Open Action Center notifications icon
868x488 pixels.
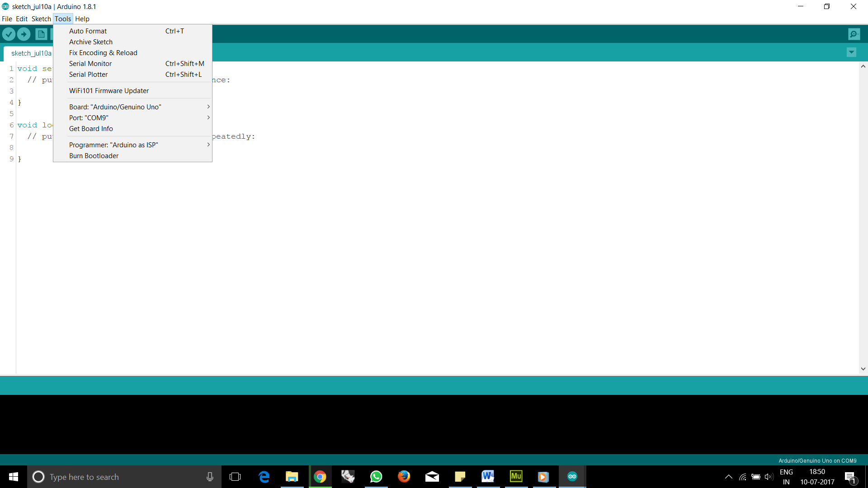[x=850, y=477]
